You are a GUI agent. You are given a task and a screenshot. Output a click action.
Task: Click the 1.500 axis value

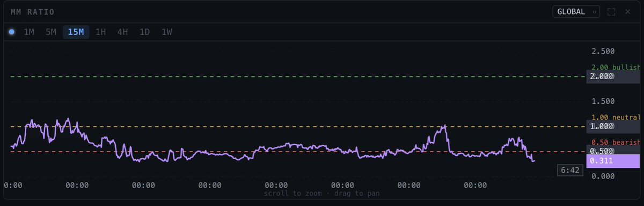pos(603,101)
